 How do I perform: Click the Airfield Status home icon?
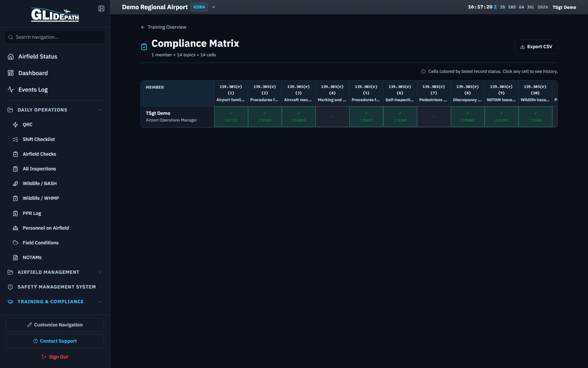tap(11, 56)
